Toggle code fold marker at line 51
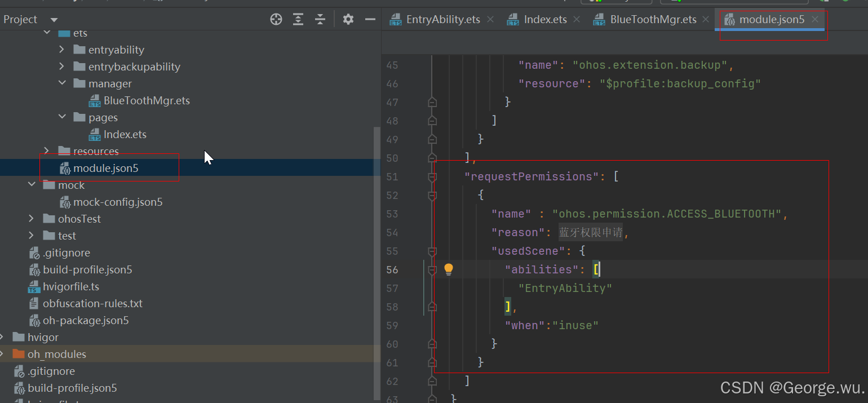Image resolution: width=868 pixels, height=403 pixels. click(x=432, y=176)
